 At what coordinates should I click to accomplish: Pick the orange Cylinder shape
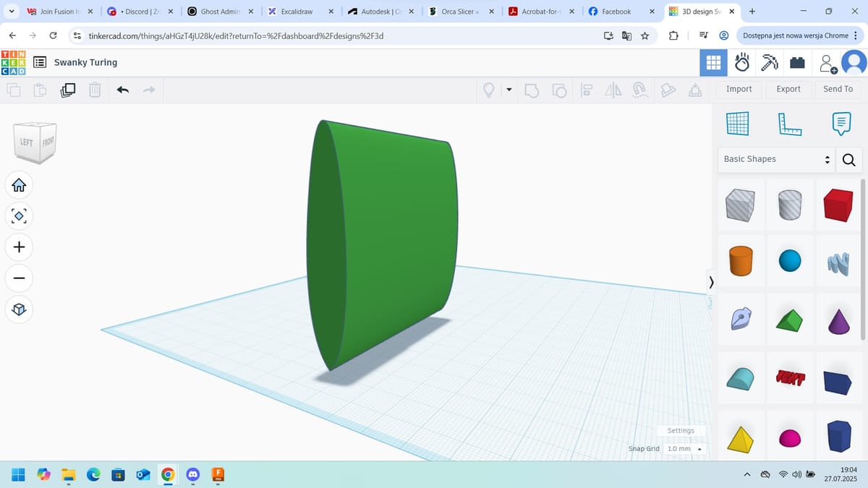coord(741,261)
